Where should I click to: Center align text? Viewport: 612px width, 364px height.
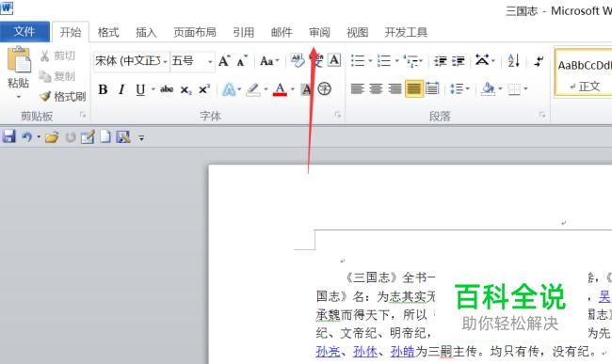tap(376, 89)
